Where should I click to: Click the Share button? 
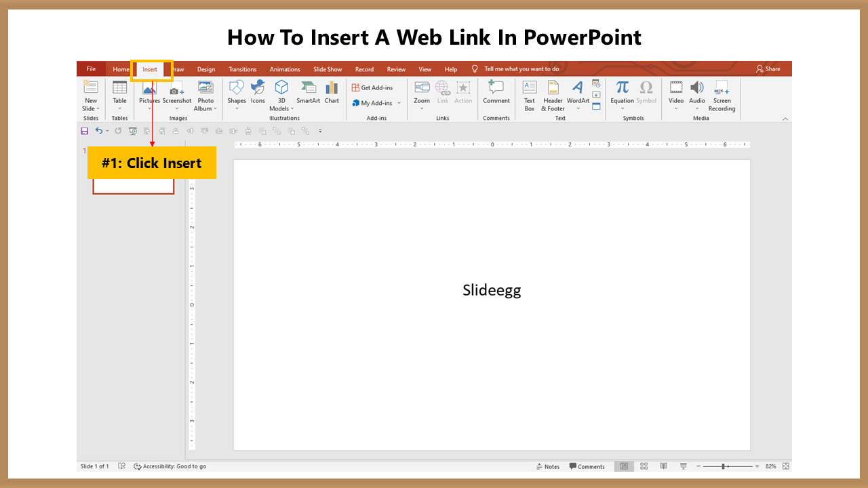click(x=768, y=69)
